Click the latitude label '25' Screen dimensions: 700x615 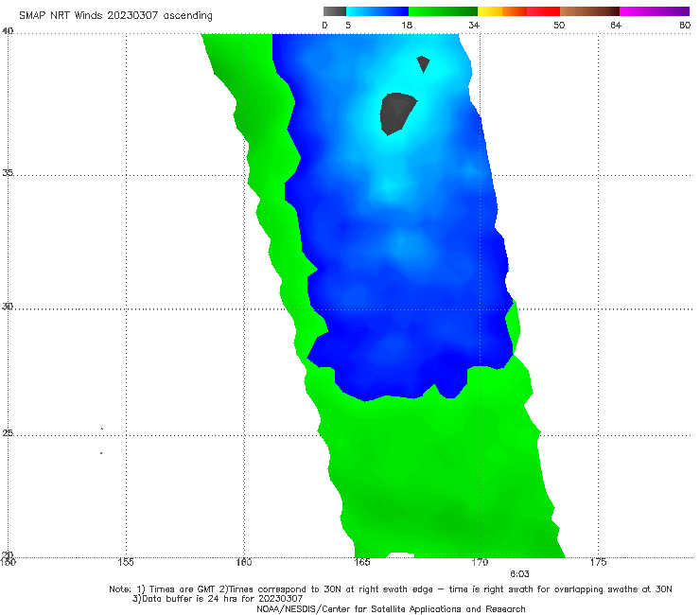(8, 432)
